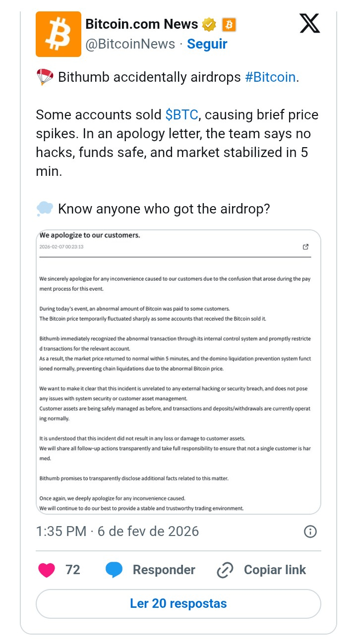
Task: Click the Bitcoin.com News display name
Action: pos(142,24)
